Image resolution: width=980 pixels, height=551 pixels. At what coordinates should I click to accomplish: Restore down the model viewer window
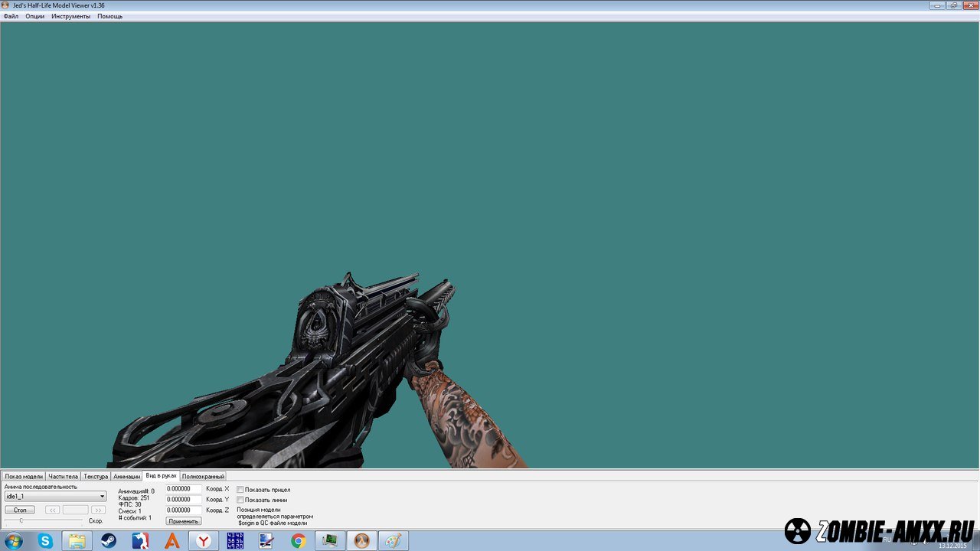coord(954,5)
